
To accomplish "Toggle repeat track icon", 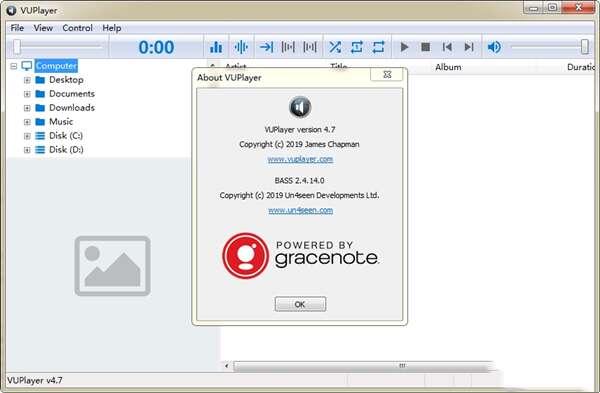I will pos(357,47).
